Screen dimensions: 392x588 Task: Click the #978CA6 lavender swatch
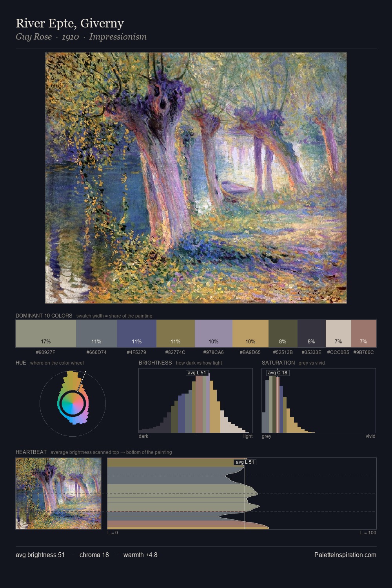pos(214,334)
